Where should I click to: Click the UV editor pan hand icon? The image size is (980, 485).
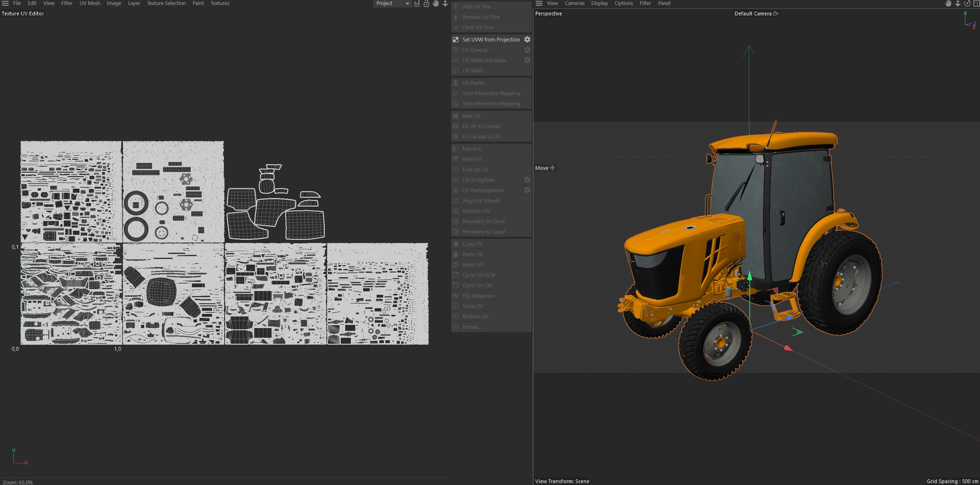(x=436, y=3)
